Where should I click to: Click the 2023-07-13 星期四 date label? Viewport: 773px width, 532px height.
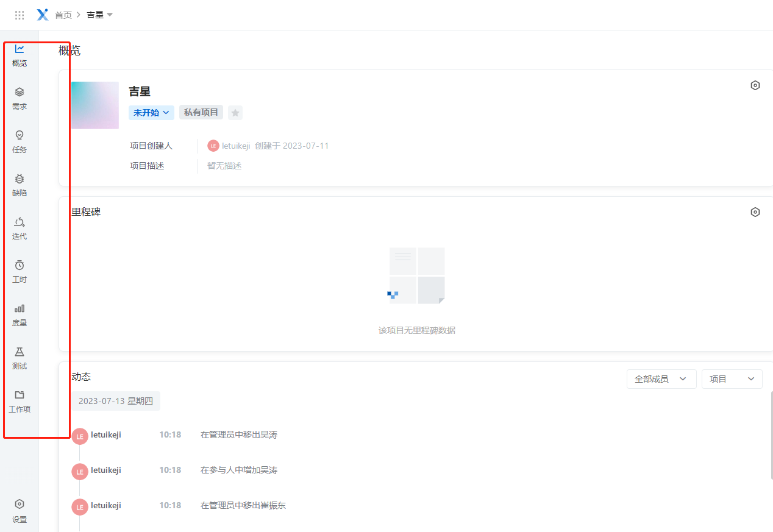pos(116,401)
